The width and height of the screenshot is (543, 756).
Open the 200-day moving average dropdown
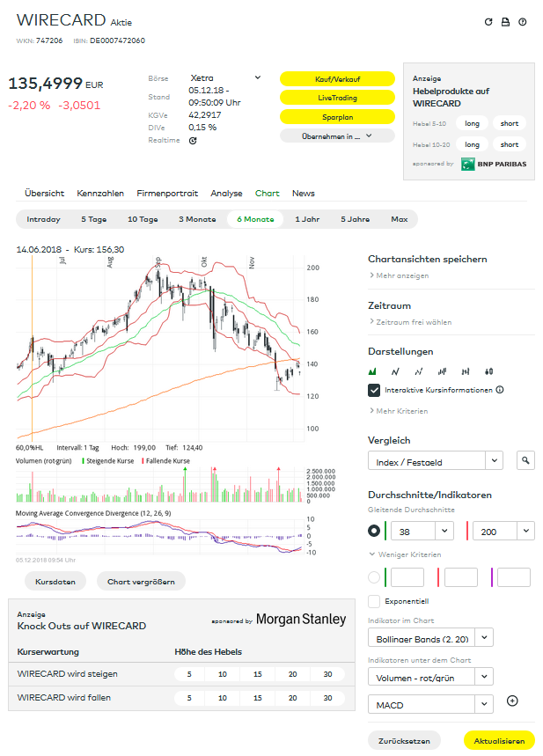[504, 531]
